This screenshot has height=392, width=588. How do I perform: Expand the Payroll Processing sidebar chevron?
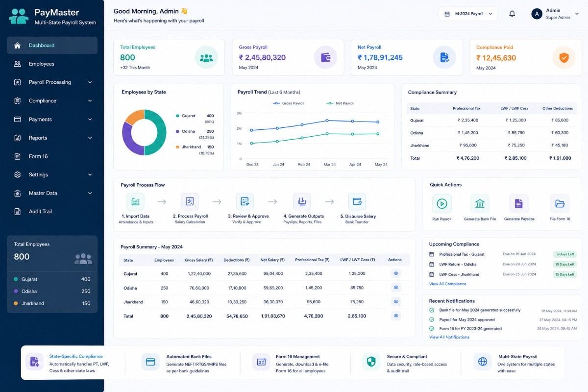[90, 82]
